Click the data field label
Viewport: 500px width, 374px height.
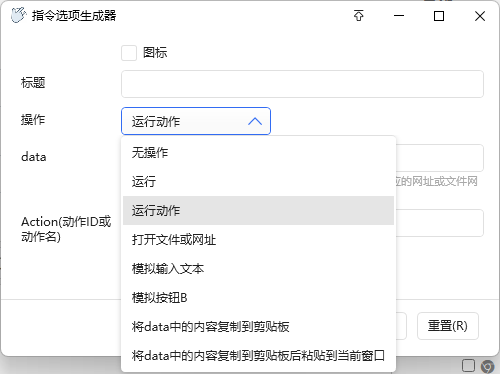pos(33,157)
